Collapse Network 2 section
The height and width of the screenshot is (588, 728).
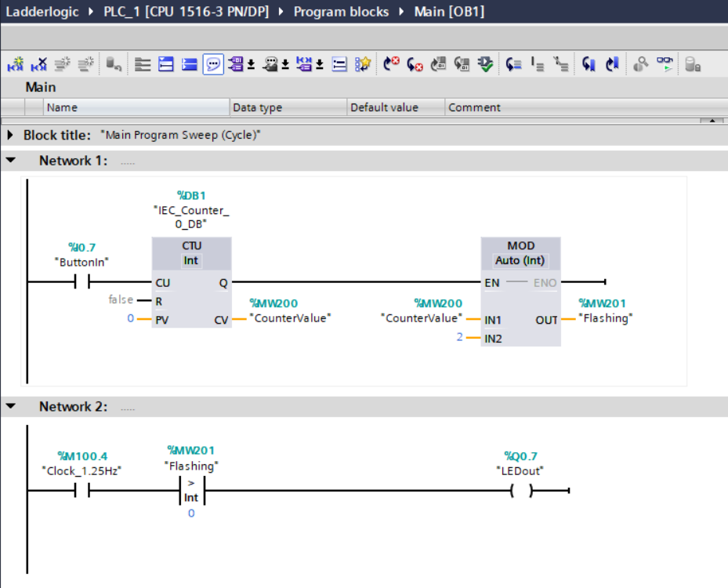click(11, 407)
